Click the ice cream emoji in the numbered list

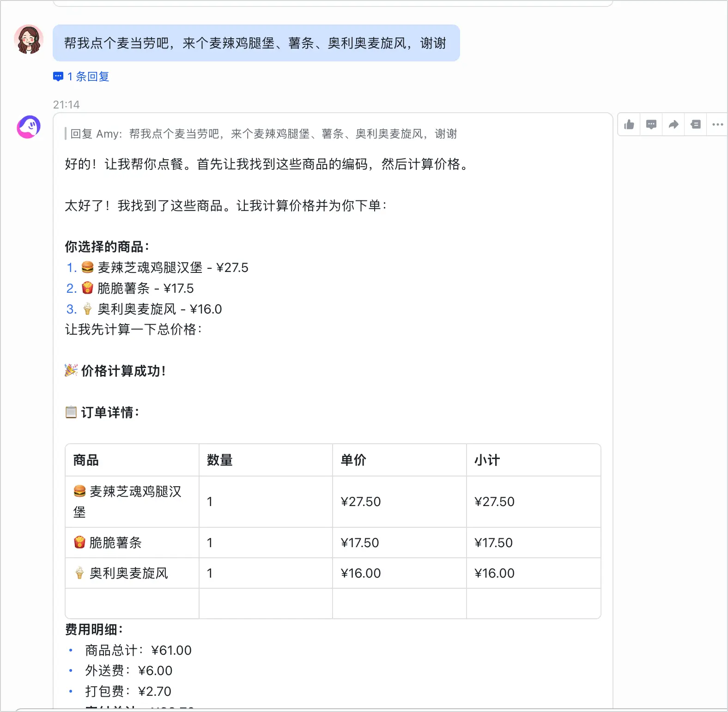click(x=87, y=309)
